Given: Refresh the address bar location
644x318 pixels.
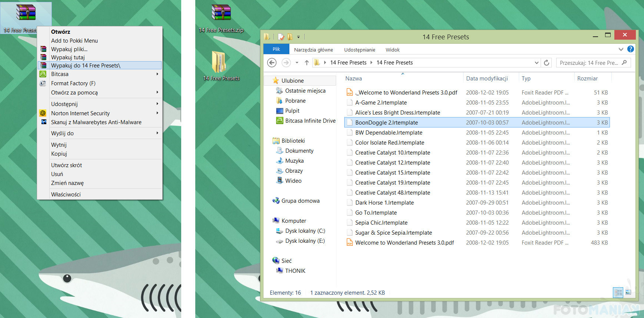Looking at the screenshot, I should [546, 63].
